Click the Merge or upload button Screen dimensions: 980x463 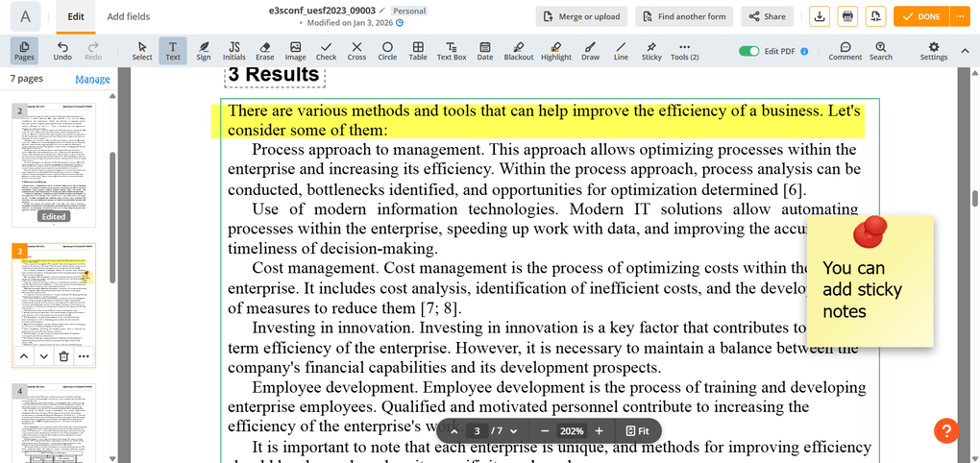581,16
